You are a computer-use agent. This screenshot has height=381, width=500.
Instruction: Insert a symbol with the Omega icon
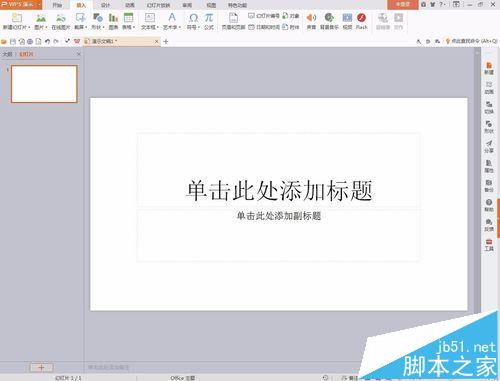click(x=193, y=17)
